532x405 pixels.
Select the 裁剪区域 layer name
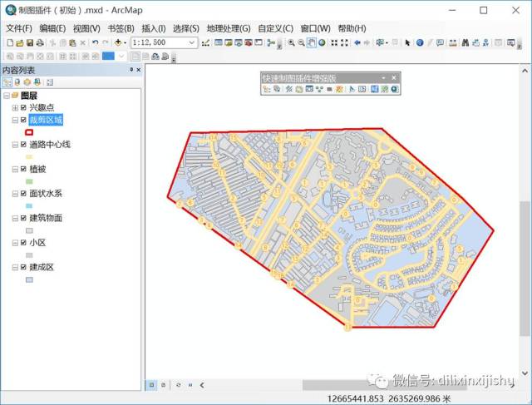[x=46, y=120]
